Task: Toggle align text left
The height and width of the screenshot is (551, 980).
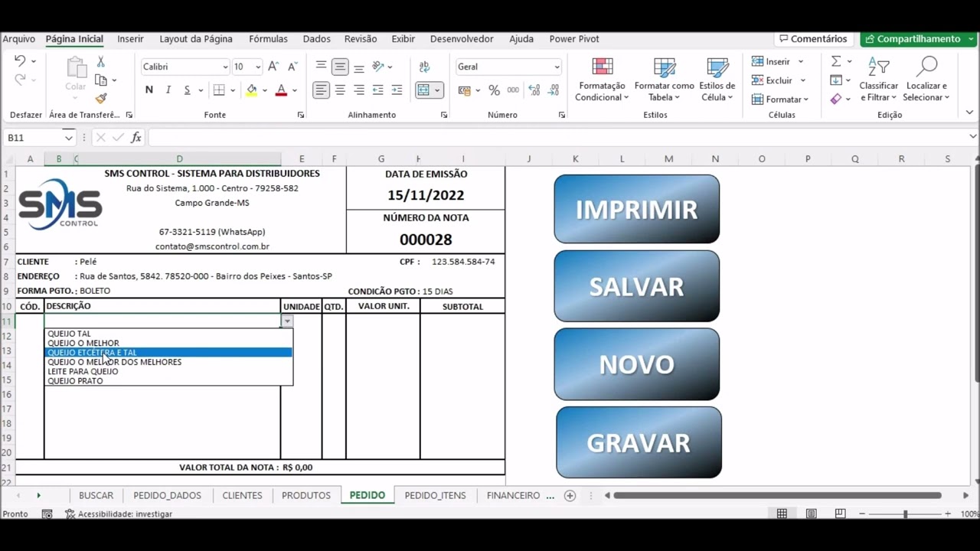Action: coord(321,90)
